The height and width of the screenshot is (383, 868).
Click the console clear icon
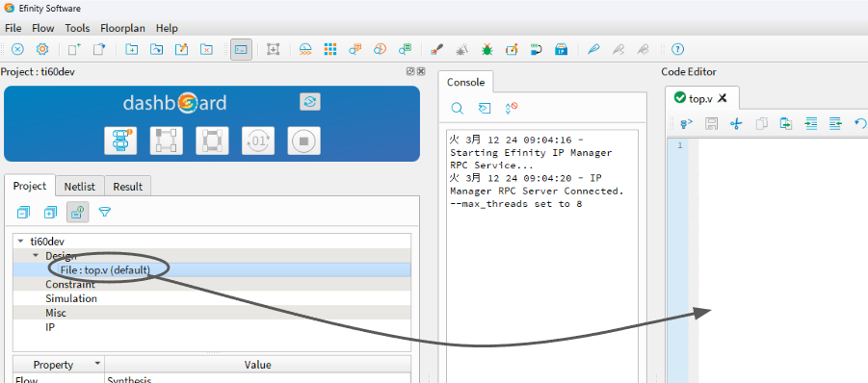(485, 109)
